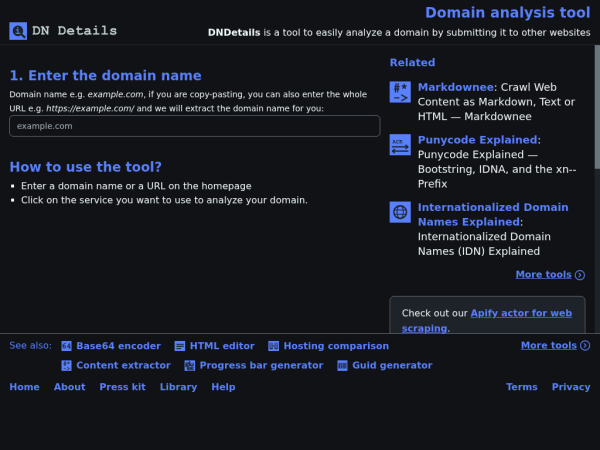Click the Markdownee hash-arrow icon
This screenshot has height=450, width=600.
point(400,92)
